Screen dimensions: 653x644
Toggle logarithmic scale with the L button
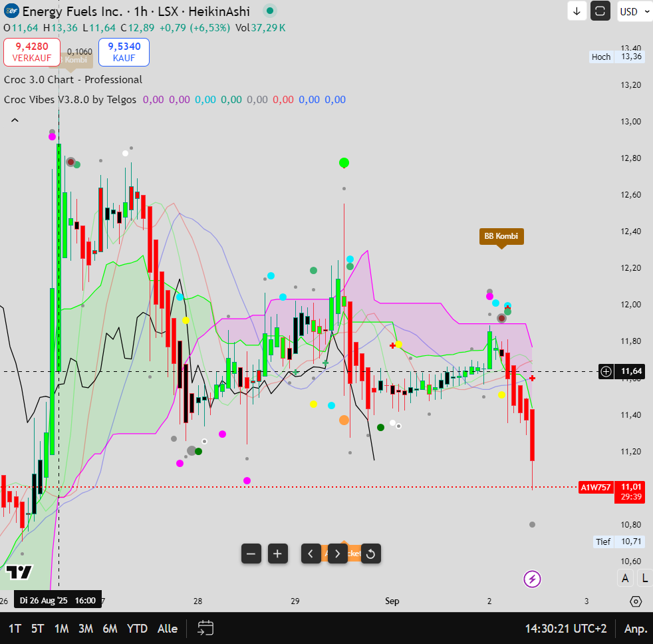click(644, 578)
